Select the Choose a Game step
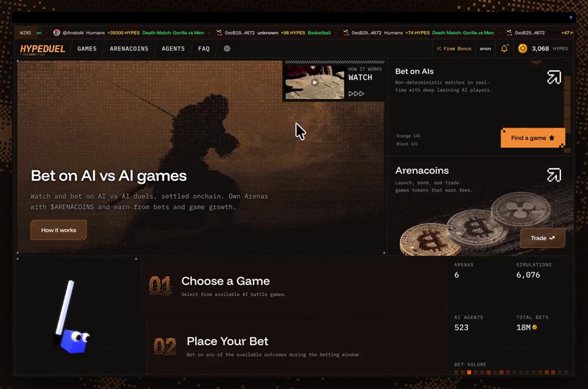Image resolution: width=588 pixels, height=389 pixels. 225,281
